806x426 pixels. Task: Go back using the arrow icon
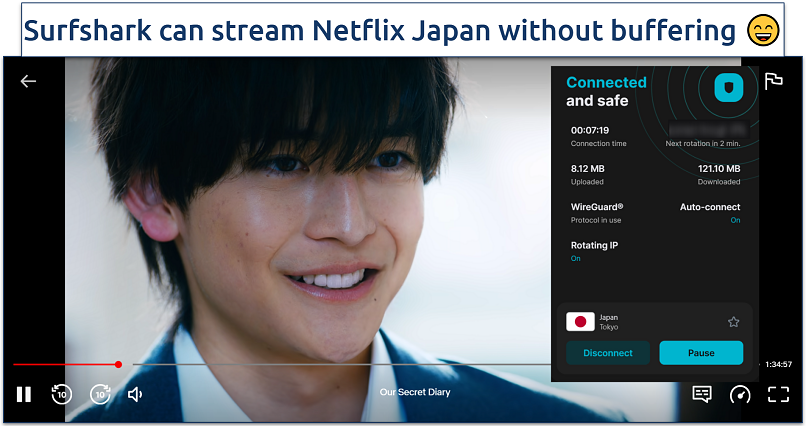28,81
